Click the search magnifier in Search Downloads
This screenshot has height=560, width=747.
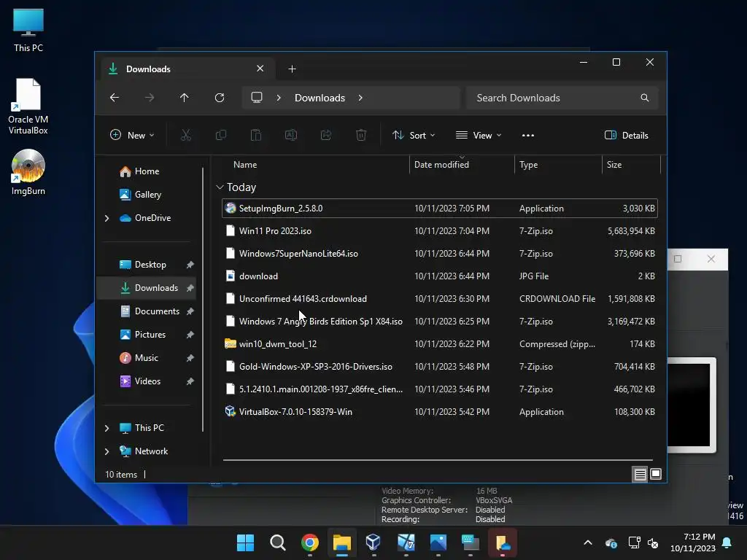click(x=645, y=98)
